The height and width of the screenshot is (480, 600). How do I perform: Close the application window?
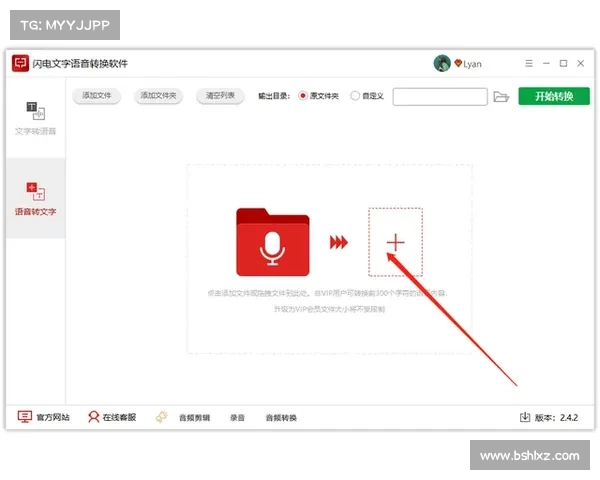[581, 63]
